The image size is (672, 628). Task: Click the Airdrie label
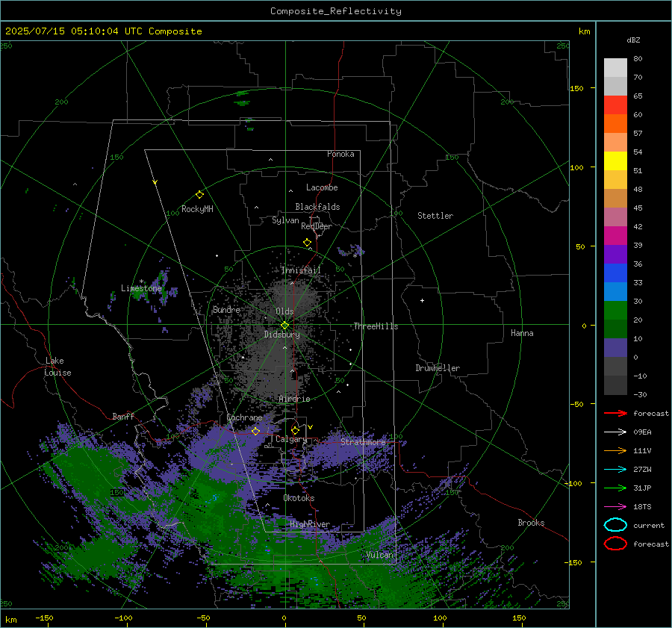click(x=294, y=399)
